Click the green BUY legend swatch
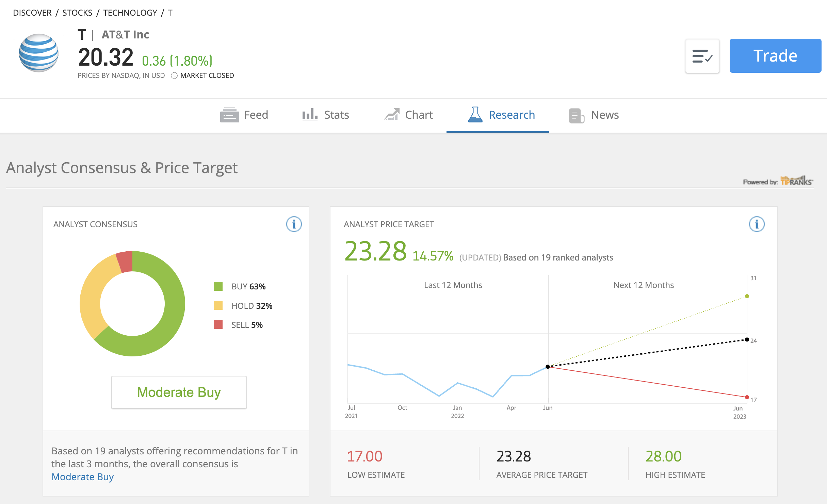Image resolution: width=827 pixels, height=504 pixels. click(218, 286)
